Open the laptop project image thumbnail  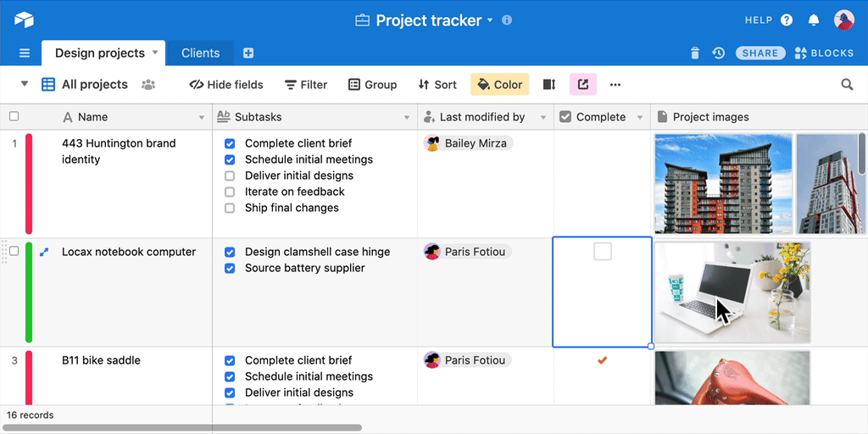coord(732,292)
